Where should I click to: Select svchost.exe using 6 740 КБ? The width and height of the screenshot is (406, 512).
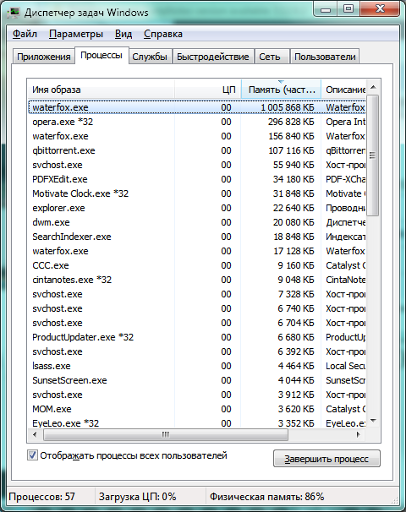point(197,308)
